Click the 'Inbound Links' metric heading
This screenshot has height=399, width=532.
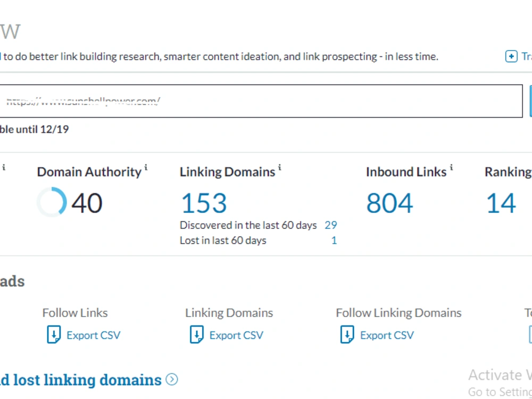point(406,172)
